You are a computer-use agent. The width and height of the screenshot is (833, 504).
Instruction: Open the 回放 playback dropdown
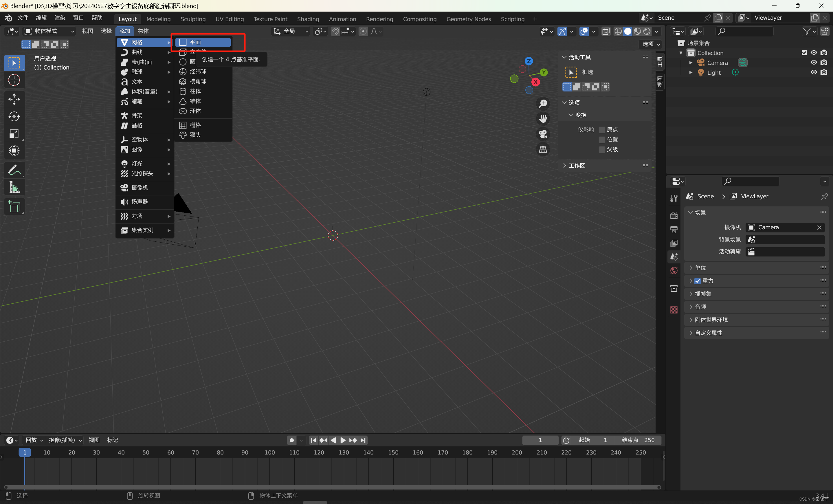(x=34, y=440)
